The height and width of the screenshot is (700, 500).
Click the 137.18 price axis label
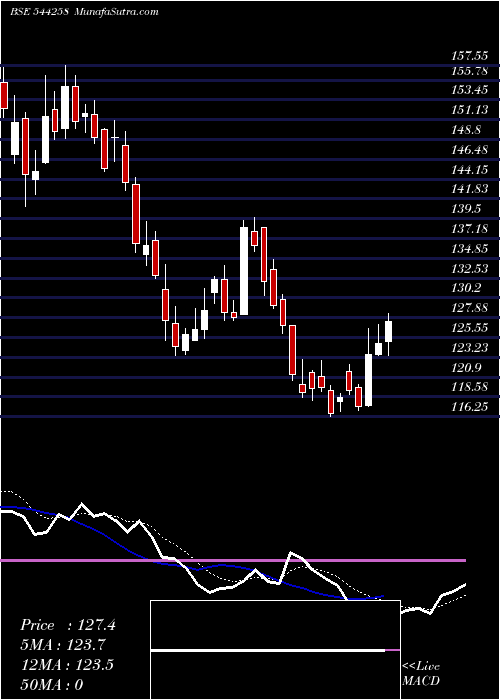click(470, 229)
